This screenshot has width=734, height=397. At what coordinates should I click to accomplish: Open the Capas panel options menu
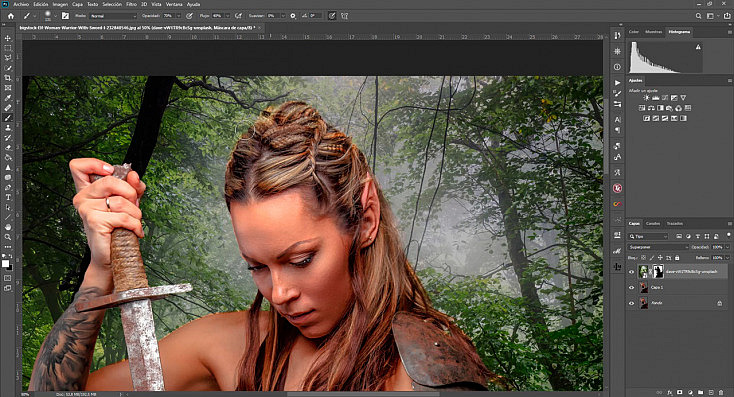click(729, 224)
